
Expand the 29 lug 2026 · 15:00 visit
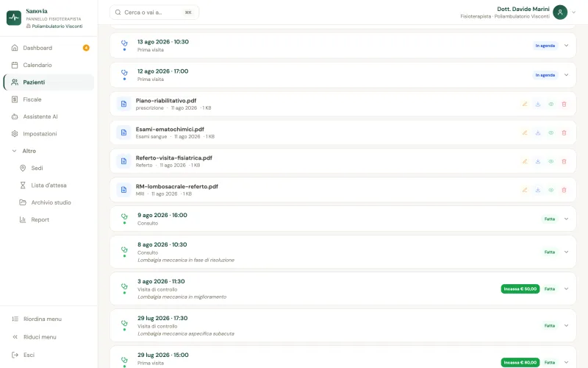[566, 362]
